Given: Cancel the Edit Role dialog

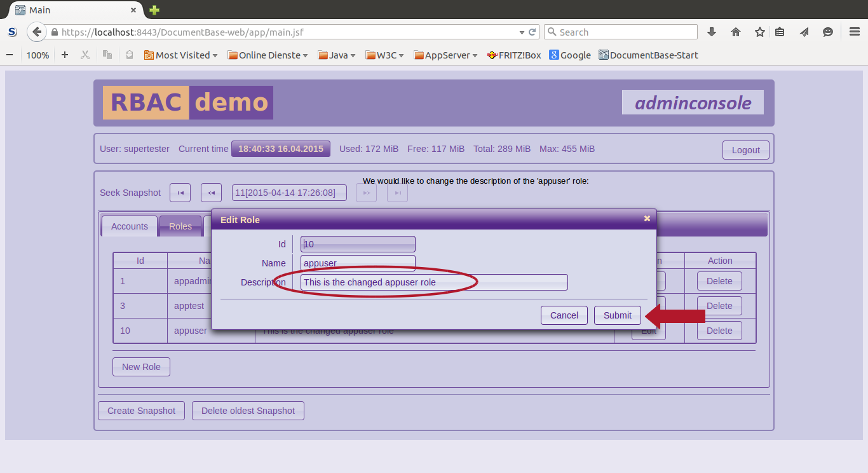Looking at the screenshot, I should (x=564, y=315).
